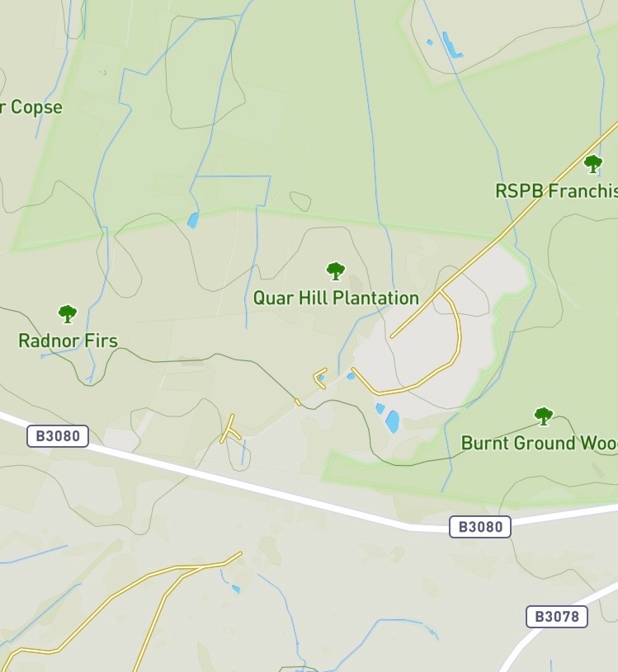Click the small blue pond south of B3080

235,589
